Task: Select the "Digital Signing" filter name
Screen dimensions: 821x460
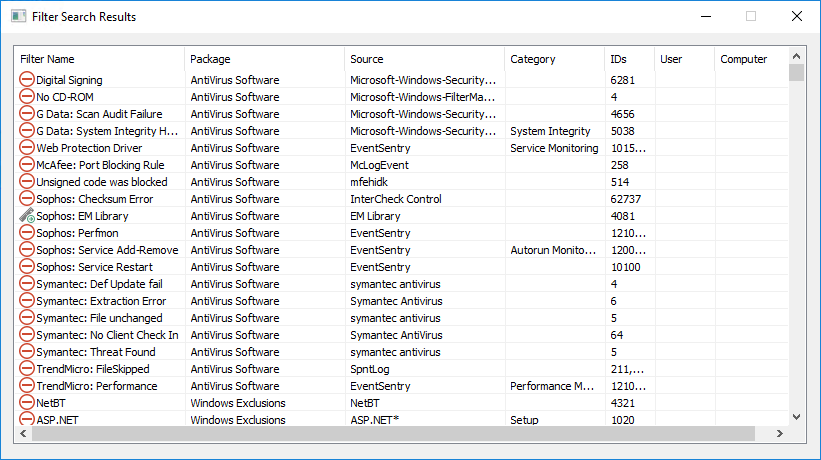Action: 69,80
